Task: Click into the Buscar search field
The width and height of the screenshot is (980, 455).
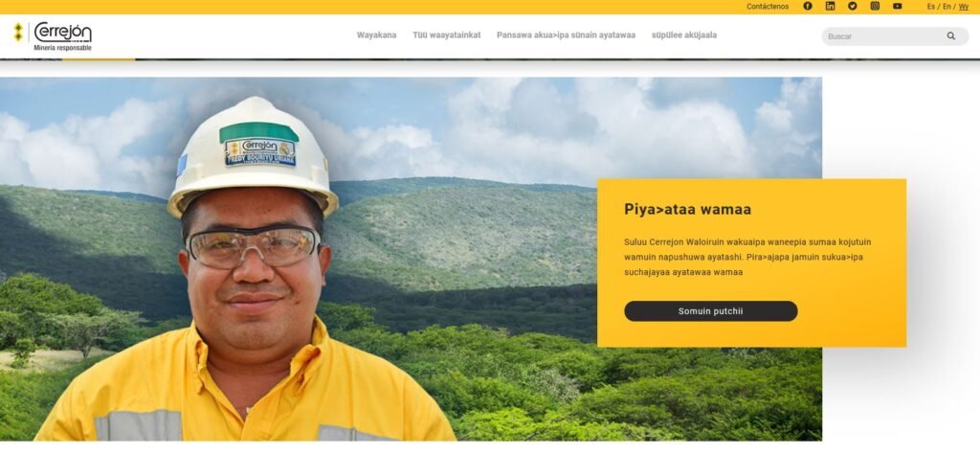Action: click(x=884, y=36)
